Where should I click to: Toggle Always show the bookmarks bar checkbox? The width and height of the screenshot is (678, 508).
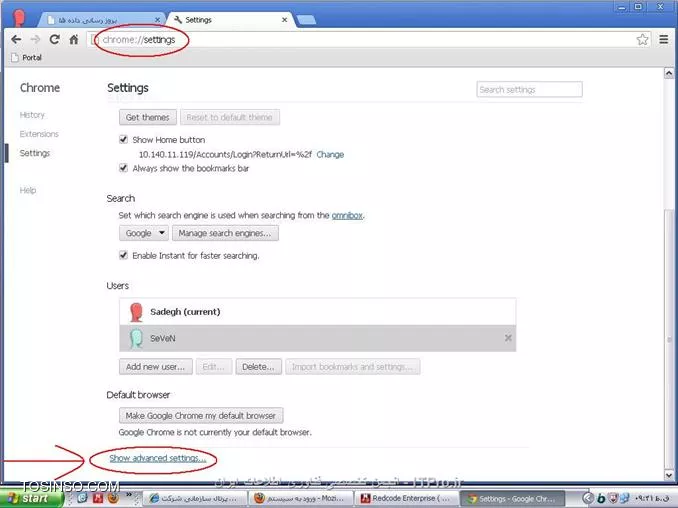pos(123,168)
